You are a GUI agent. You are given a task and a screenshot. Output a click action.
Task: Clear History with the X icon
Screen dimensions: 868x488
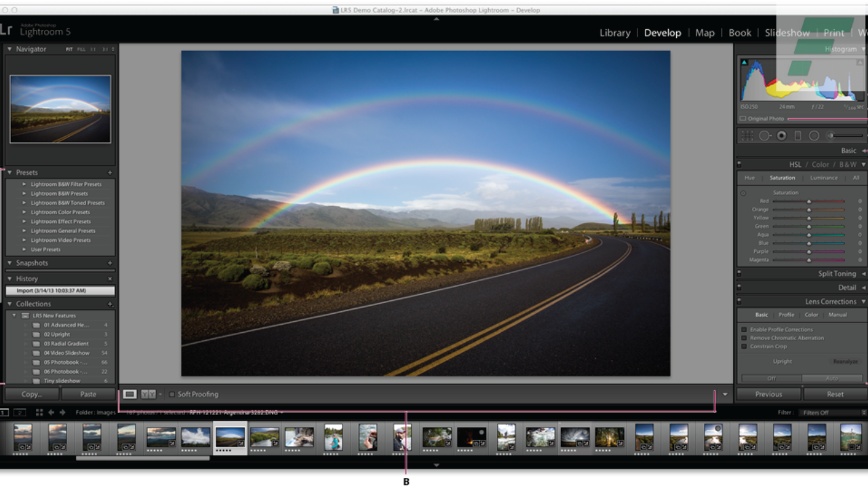[110, 279]
